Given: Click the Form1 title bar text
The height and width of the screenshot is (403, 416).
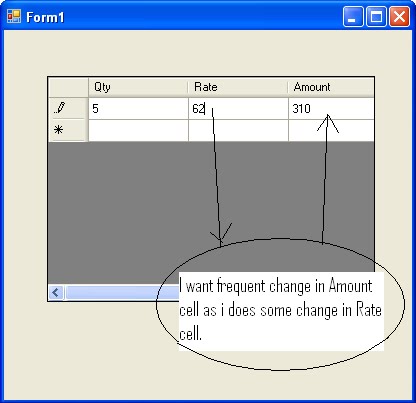Looking at the screenshot, I should coord(45,17).
